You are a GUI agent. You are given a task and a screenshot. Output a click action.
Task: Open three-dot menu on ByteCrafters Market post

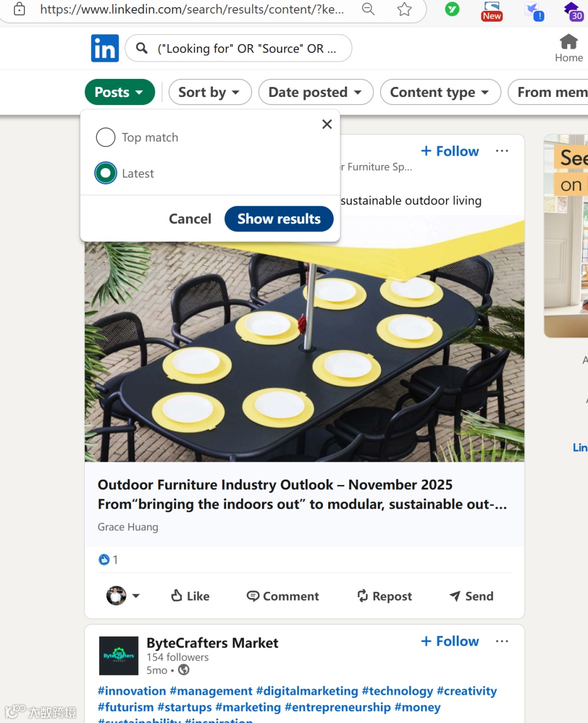tap(502, 641)
